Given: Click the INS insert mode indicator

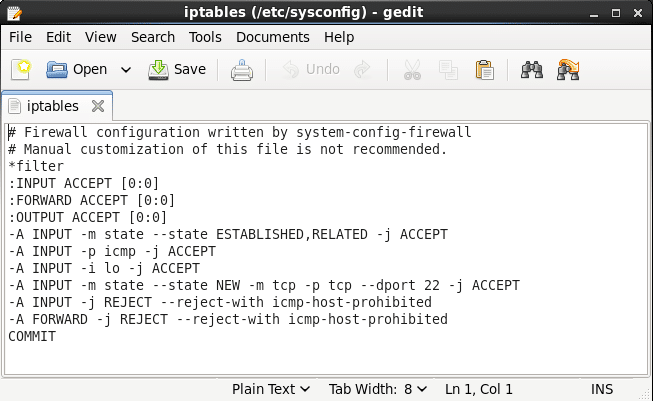Looking at the screenshot, I should [602, 389].
